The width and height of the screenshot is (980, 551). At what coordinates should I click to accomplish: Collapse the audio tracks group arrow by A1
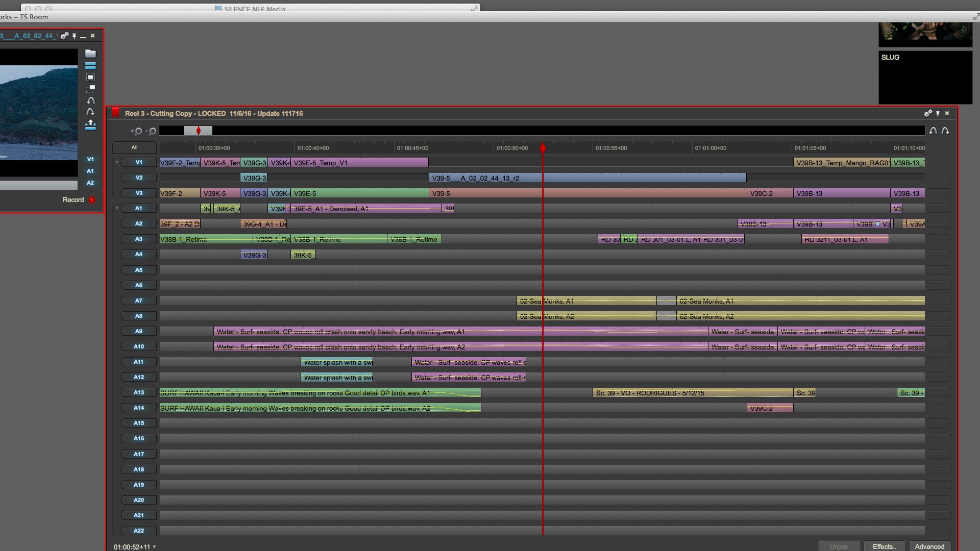(x=117, y=208)
